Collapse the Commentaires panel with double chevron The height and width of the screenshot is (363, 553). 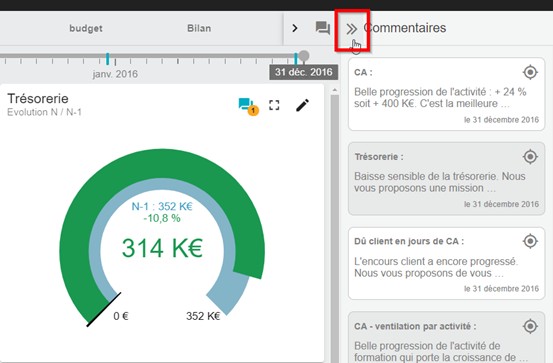pos(351,29)
